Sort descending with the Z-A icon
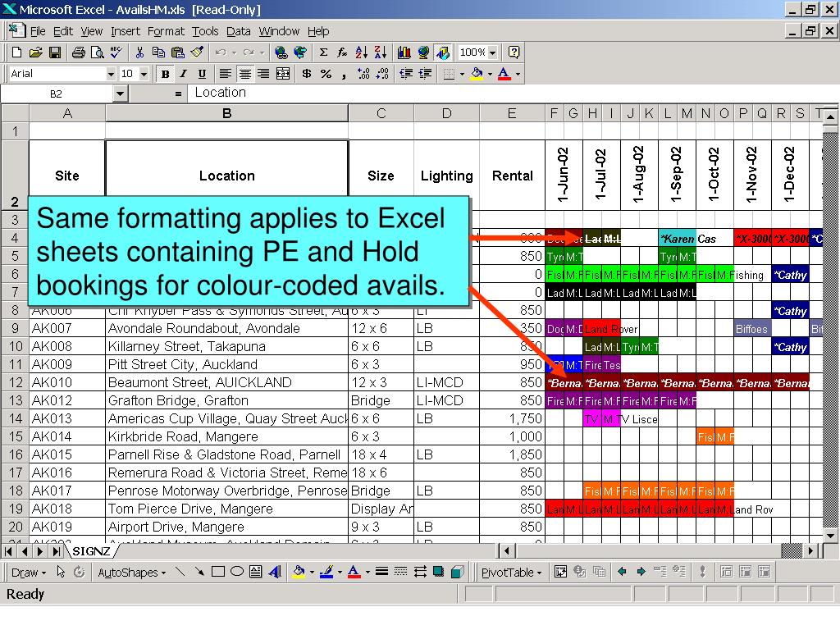Viewport: 840px width, 630px height. [x=381, y=52]
